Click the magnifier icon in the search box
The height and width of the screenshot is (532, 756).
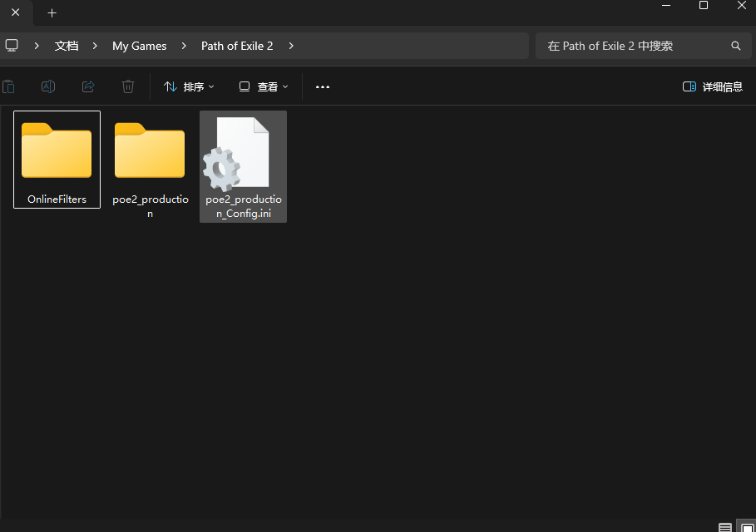coord(735,46)
